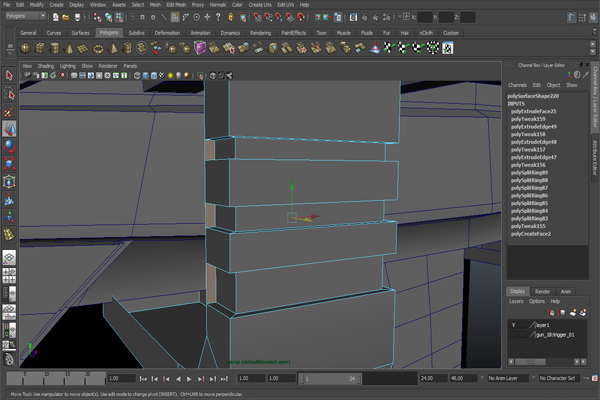Open the Create UVs menu
Image resolution: width=600 pixels, height=400 pixels.
tap(260, 5)
